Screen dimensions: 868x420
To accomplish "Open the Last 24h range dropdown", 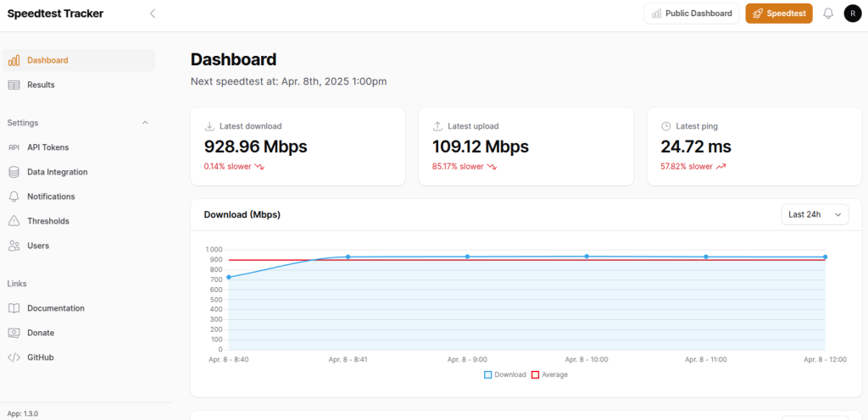I will pos(815,214).
